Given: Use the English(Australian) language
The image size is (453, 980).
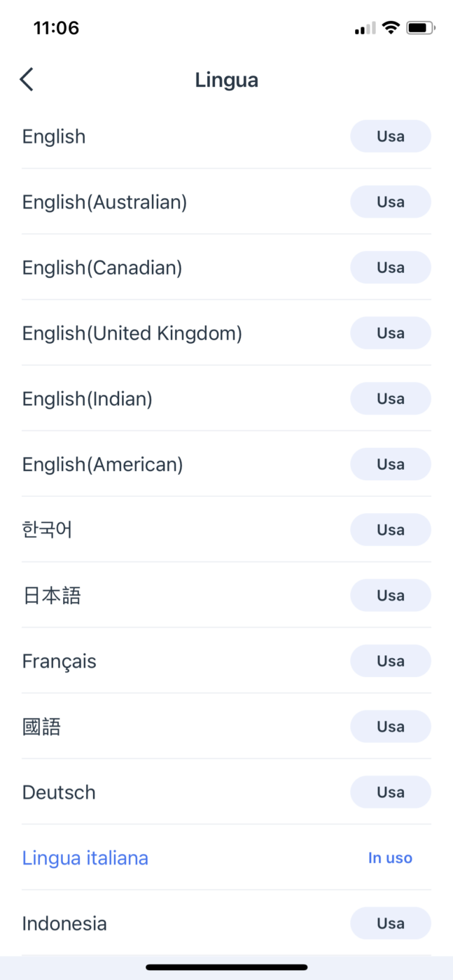Looking at the screenshot, I should (390, 202).
